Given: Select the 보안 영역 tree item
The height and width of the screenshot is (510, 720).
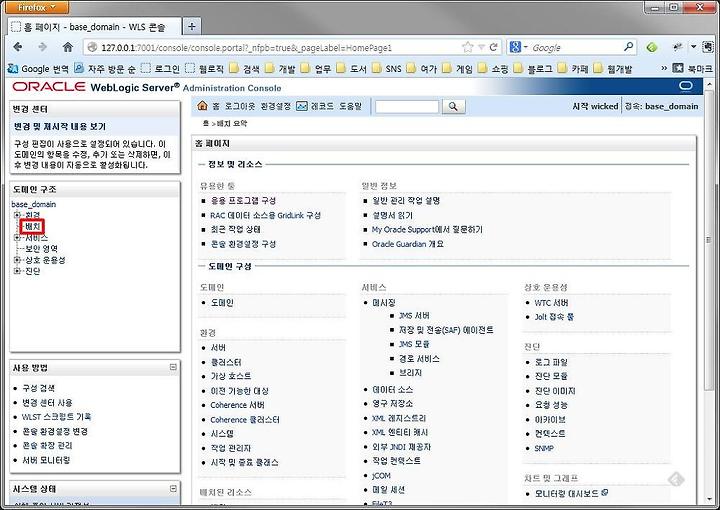Looking at the screenshot, I should (x=41, y=249).
